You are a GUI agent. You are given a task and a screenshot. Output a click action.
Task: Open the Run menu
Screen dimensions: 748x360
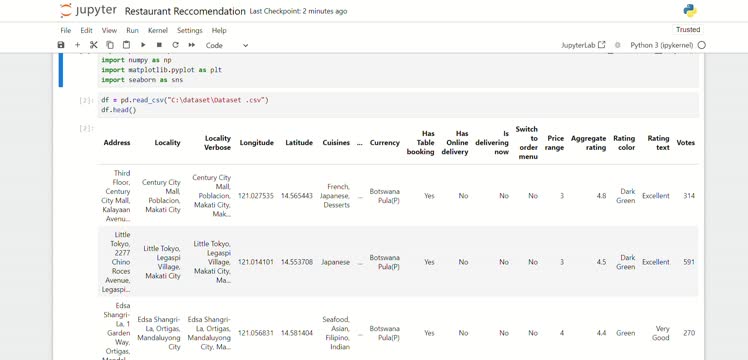coord(132,30)
